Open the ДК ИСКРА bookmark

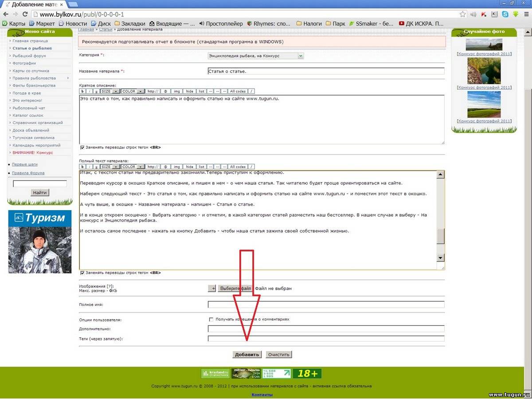[x=421, y=23]
